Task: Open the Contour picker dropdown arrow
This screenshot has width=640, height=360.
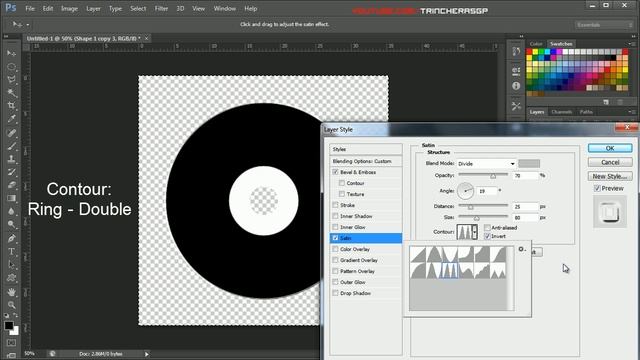Action: pos(474,232)
